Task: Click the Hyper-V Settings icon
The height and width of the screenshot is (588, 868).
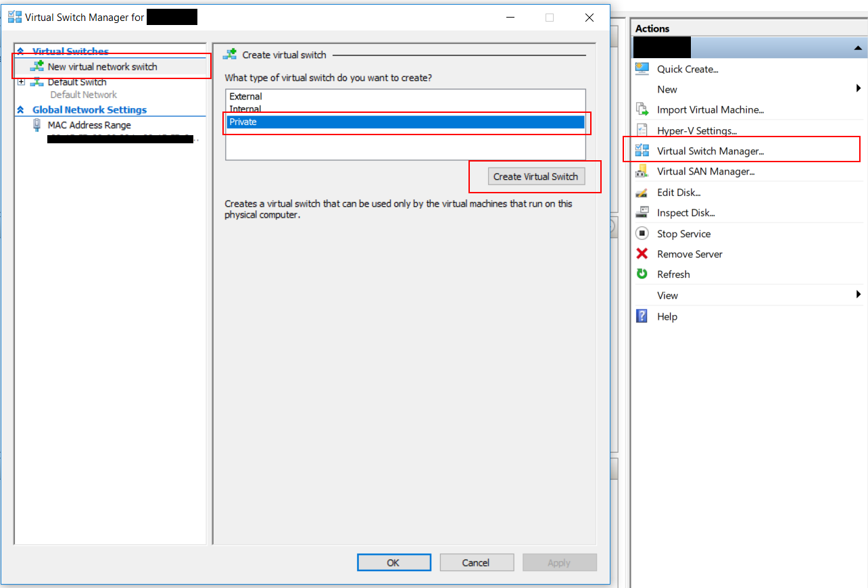Action: (642, 130)
